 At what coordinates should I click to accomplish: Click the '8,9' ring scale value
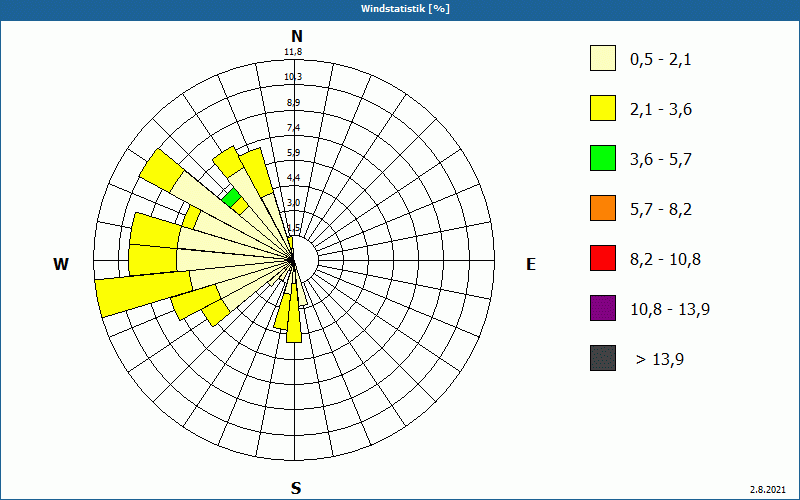click(x=293, y=102)
